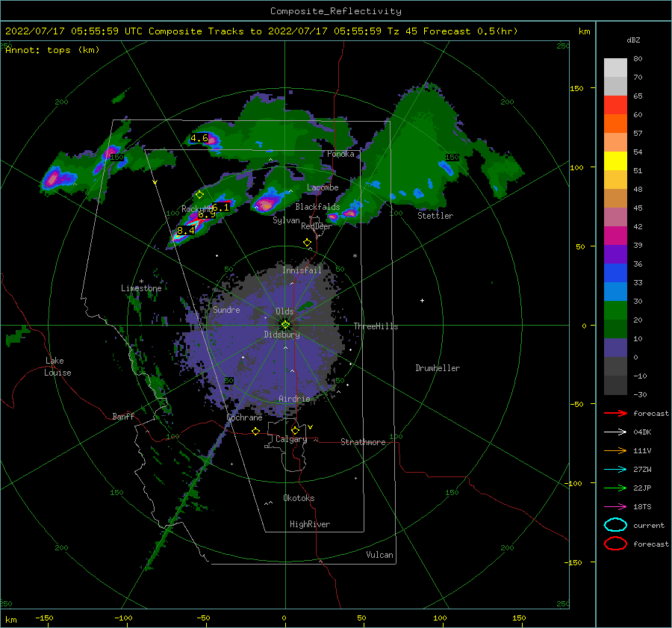
Task: Click the orange 111V track arrow
Action: click(615, 450)
